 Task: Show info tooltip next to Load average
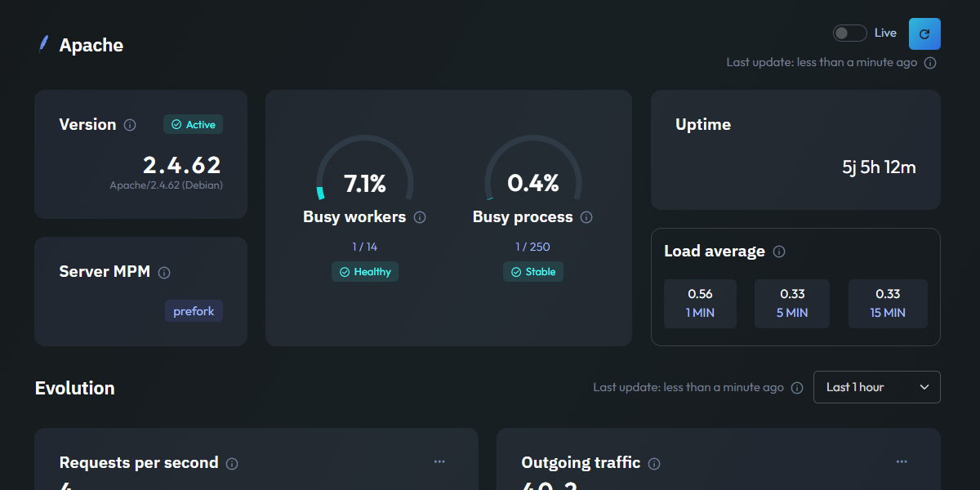779,252
